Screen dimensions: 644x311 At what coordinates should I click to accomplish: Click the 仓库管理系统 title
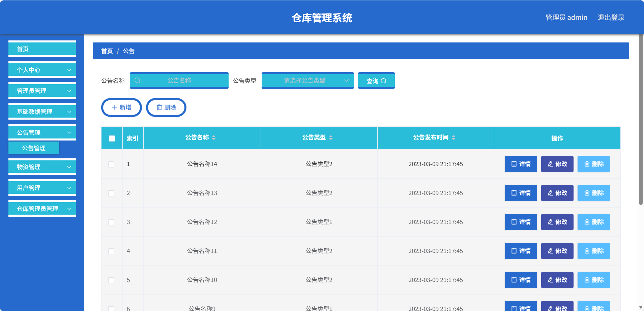(322, 18)
